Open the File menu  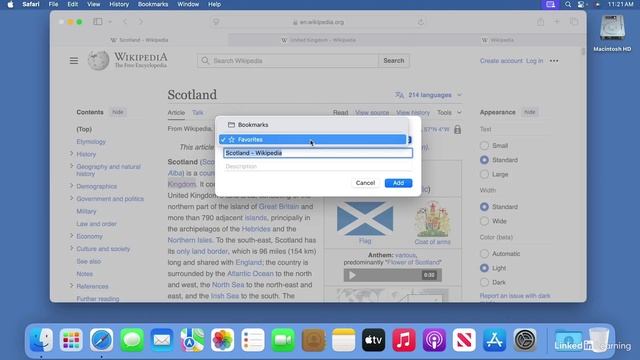pyautogui.click(x=53, y=4)
